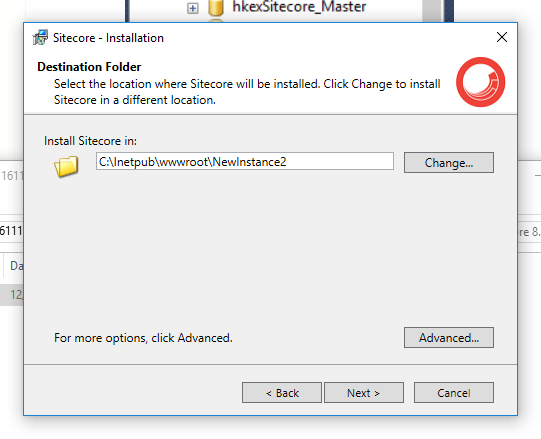Click the Sitecore installer icon in title bar
The width and height of the screenshot is (541, 439).
pos(40,37)
